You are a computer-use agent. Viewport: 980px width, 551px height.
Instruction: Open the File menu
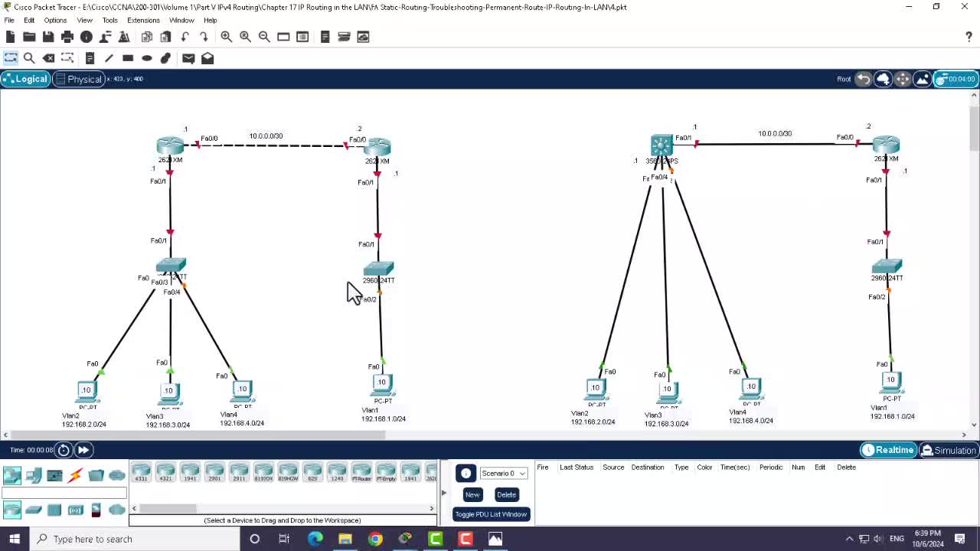pyautogui.click(x=9, y=20)
